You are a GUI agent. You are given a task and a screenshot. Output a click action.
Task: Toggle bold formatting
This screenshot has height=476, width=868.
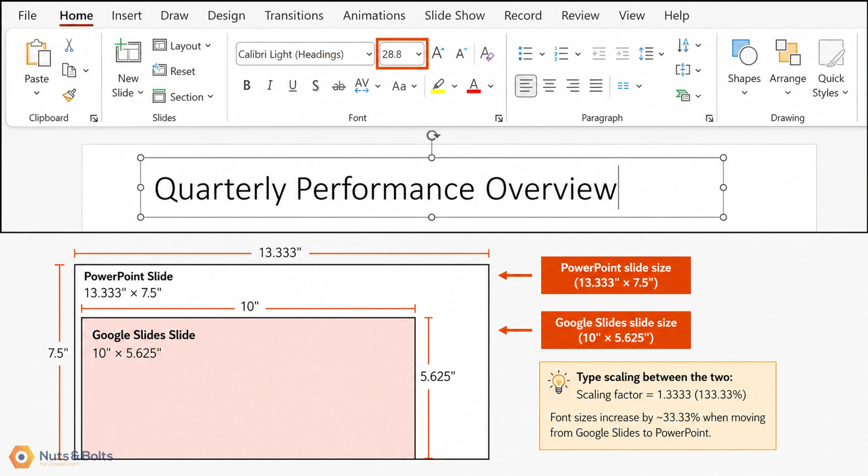[x=247, y=86]
